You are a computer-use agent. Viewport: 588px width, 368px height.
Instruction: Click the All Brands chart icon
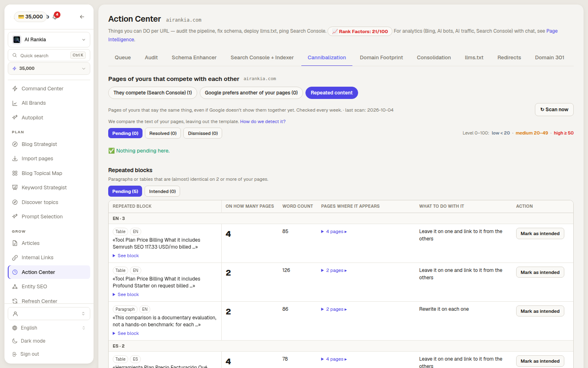pos(15,103)
